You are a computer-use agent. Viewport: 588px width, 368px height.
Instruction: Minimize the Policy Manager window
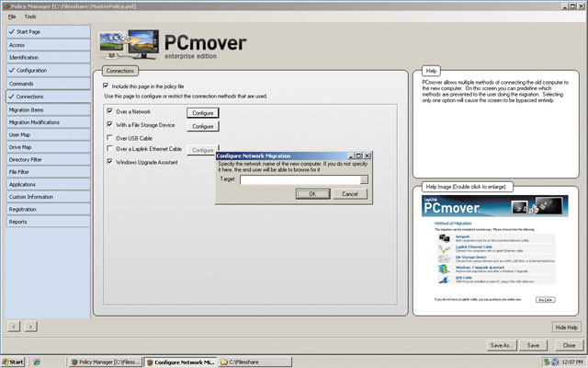[x=565, y=6]
